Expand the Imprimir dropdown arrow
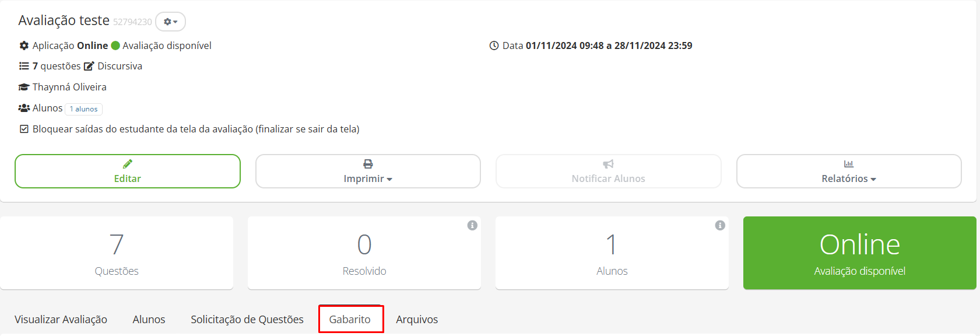The image size is (980, 336). (x=389, y=179)
